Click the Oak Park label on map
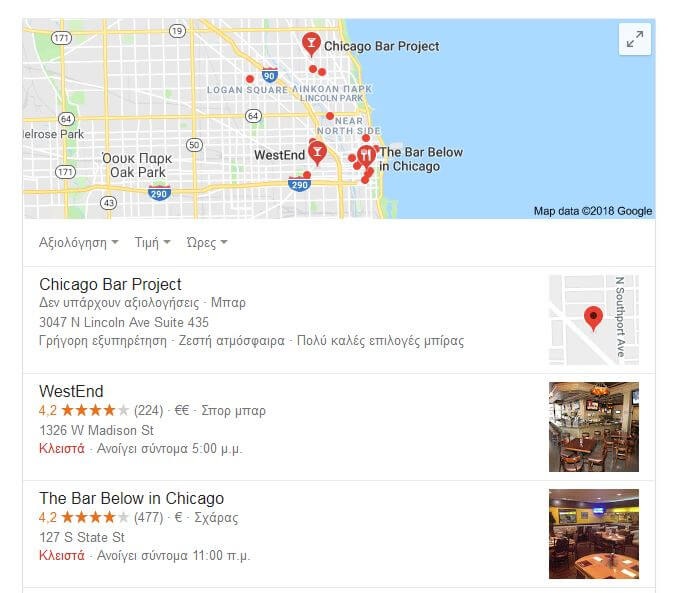The image size is (683, 593). 138,173
